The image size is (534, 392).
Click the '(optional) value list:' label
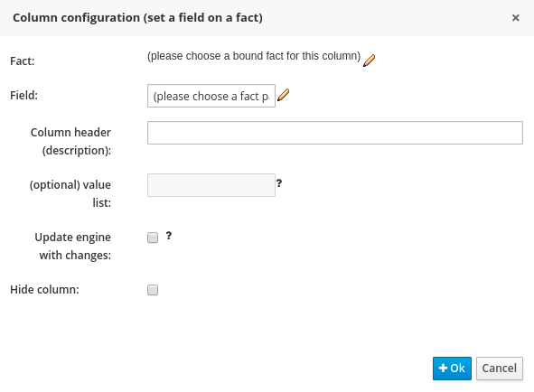point(70,194)
